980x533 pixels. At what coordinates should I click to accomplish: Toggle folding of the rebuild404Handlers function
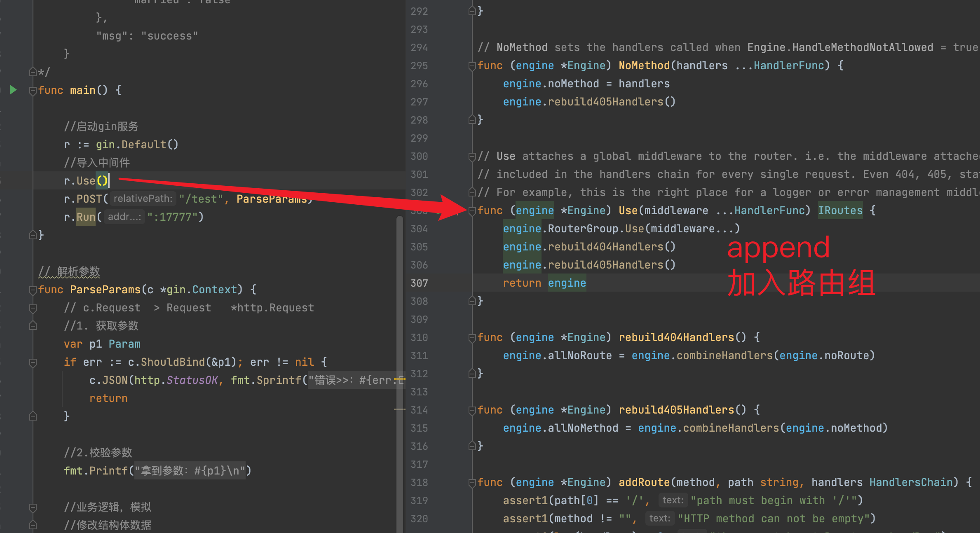472,338
